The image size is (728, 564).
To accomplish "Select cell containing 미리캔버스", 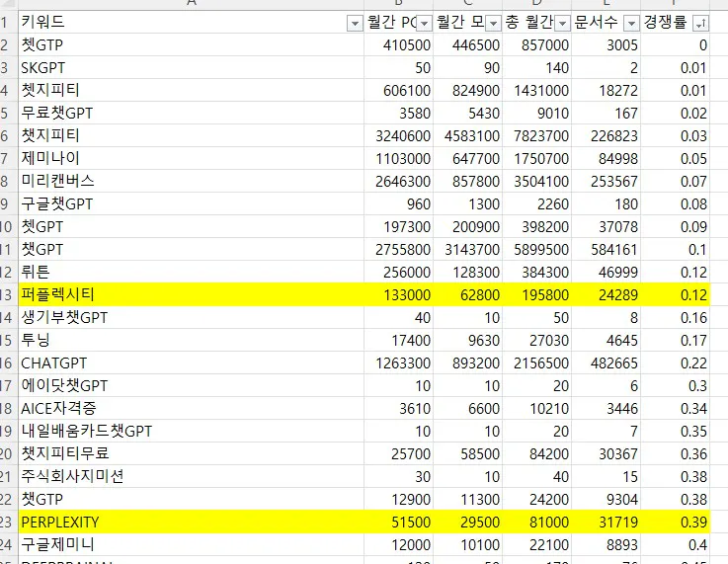I will click(x=191, y=182).
